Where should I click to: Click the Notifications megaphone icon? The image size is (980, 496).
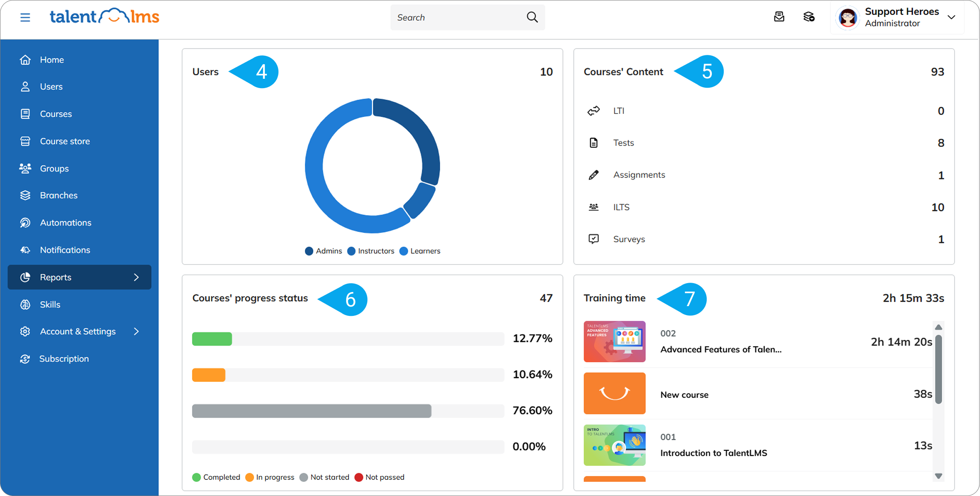[25, 250]
